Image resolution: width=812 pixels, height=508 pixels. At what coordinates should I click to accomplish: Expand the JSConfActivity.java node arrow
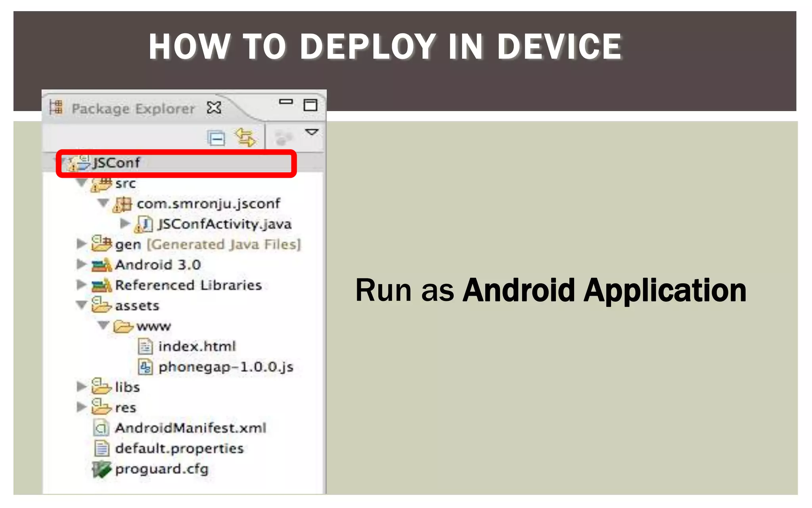point(125,223)
